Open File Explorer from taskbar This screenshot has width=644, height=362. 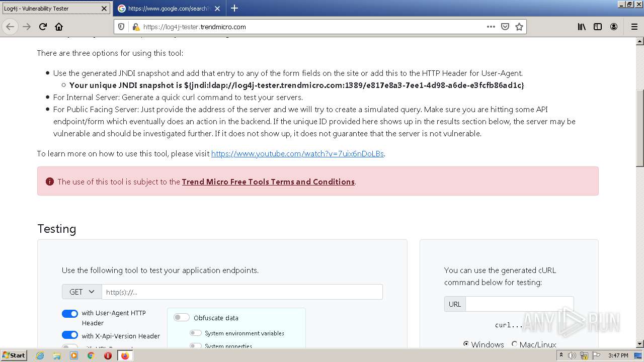(57, 355)
